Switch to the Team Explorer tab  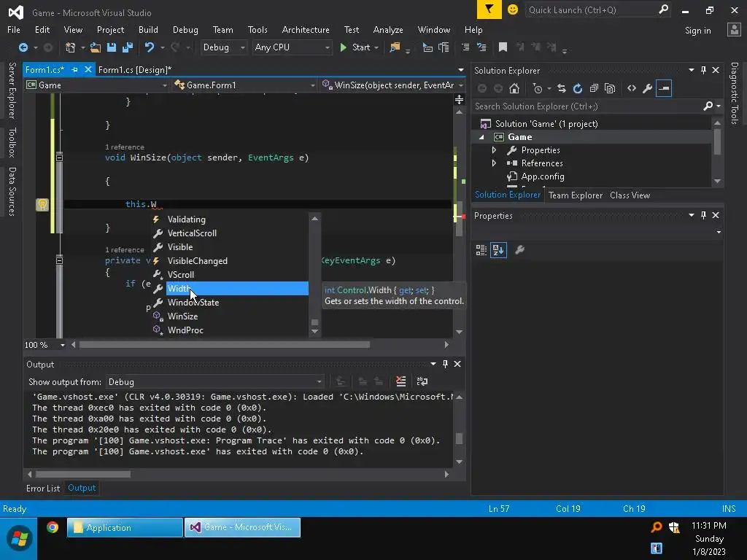point(575,195)
